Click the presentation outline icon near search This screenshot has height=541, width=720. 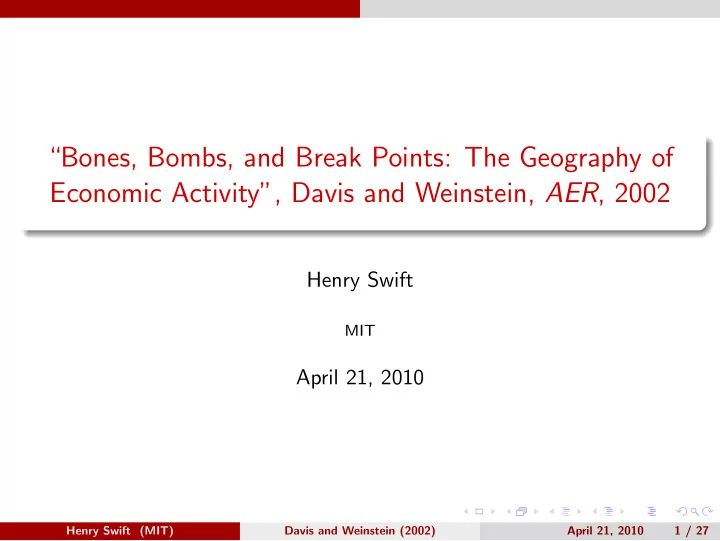click(x=652, y=511)
